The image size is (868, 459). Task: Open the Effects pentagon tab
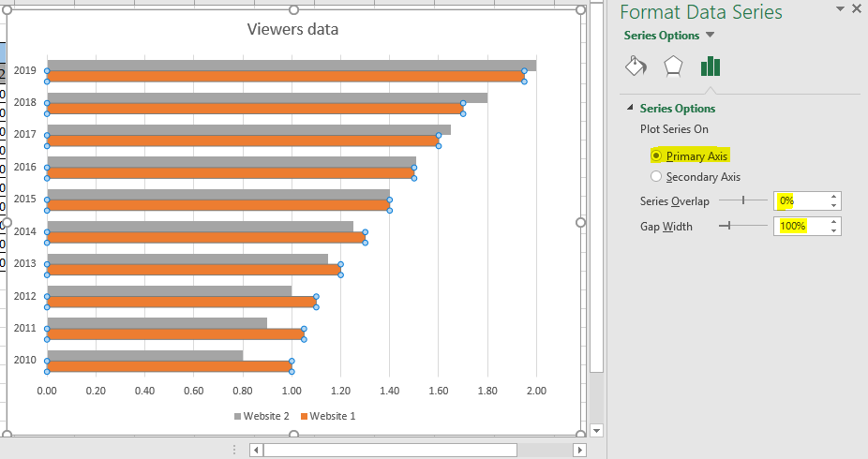point(672,67)
